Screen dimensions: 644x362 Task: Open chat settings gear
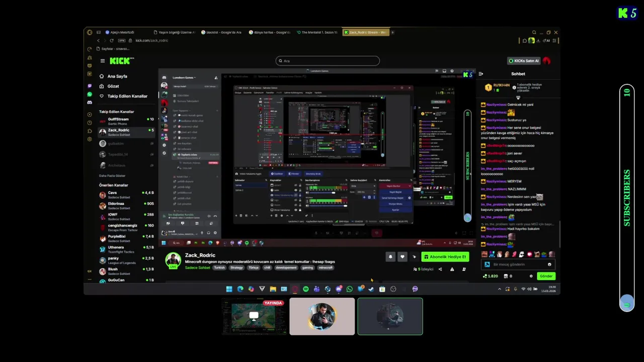[531, 276]
